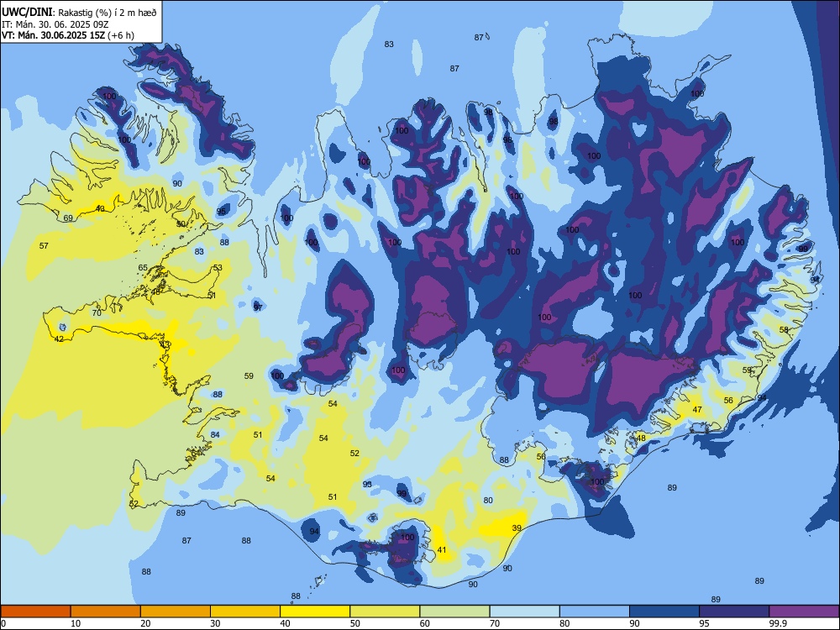The width and height of the screenshot is (840, 630).
Task: Click the legend tick label '10'
Action: [x=76, y=623]
